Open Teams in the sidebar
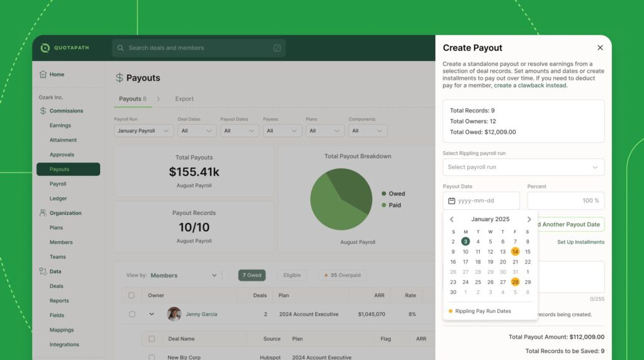Viewport: 644px width, 360px height. [57, 257]
